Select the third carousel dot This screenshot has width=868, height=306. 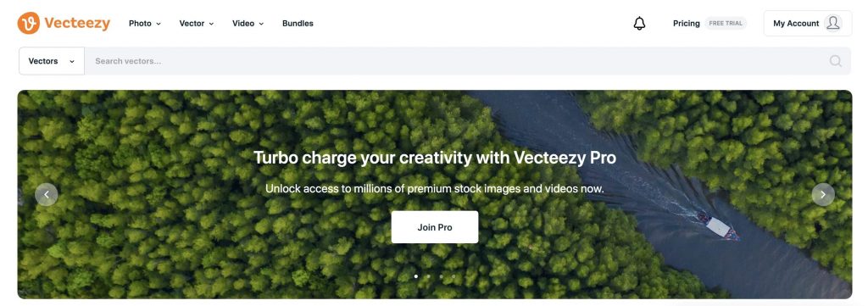tap(441, 276)
